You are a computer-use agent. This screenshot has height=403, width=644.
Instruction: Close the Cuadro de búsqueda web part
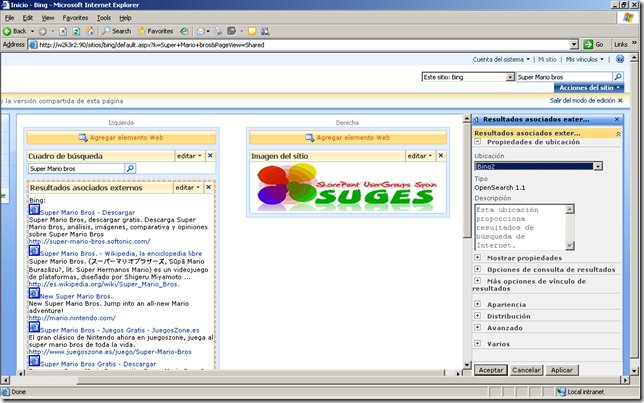point(210,156)
